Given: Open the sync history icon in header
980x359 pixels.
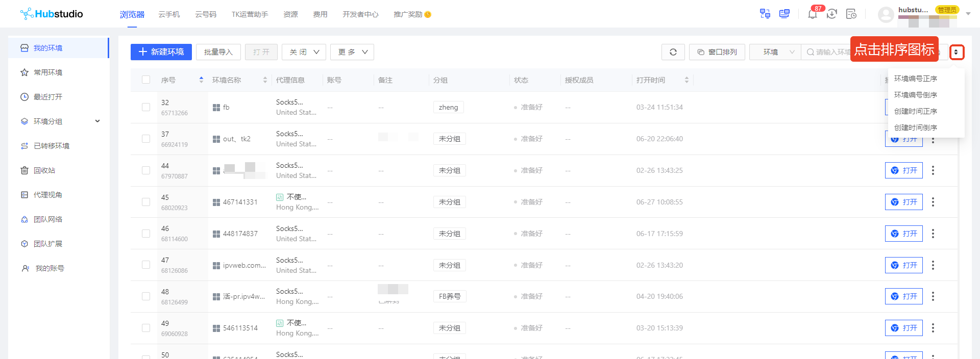Looking at the screenshot, I should point(832,14).
